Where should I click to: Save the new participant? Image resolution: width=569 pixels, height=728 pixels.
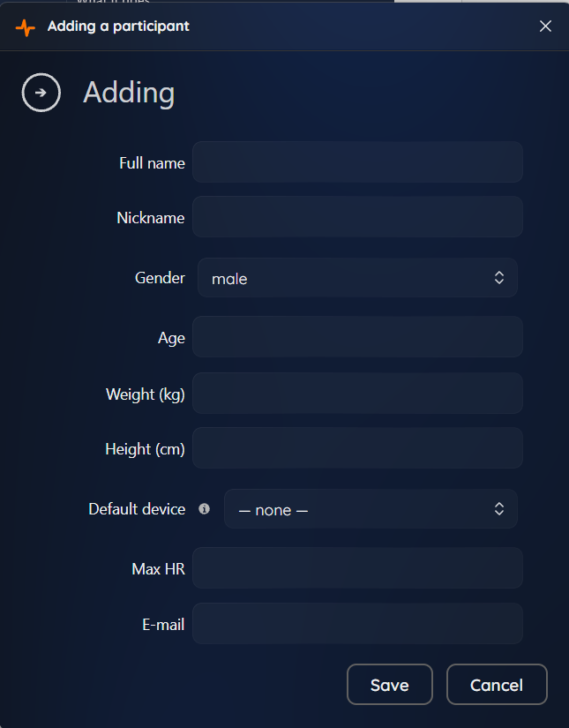[x=390, y=685]
